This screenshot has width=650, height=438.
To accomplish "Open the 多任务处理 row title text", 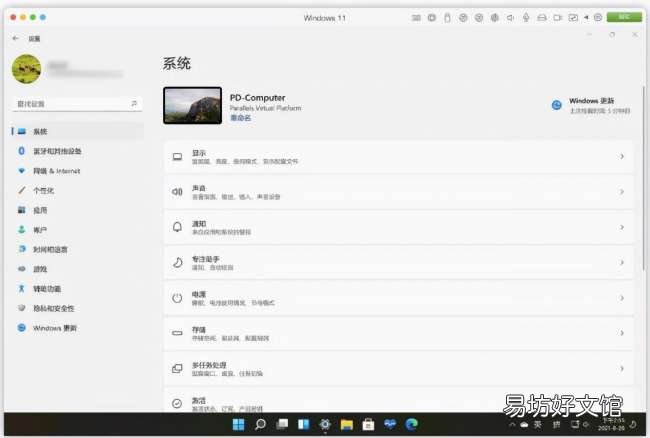I will pos(209,365).
